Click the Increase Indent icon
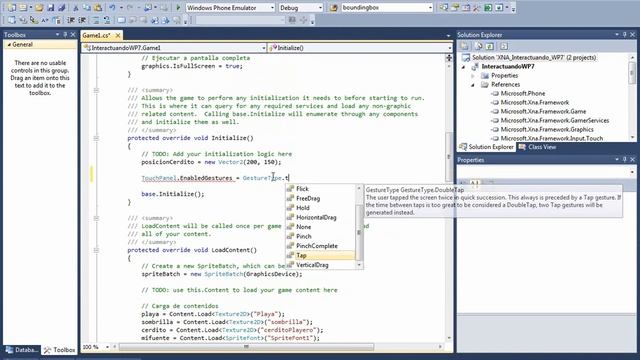The width and height of the screenshot is (640, 360). tap(82, 20)
